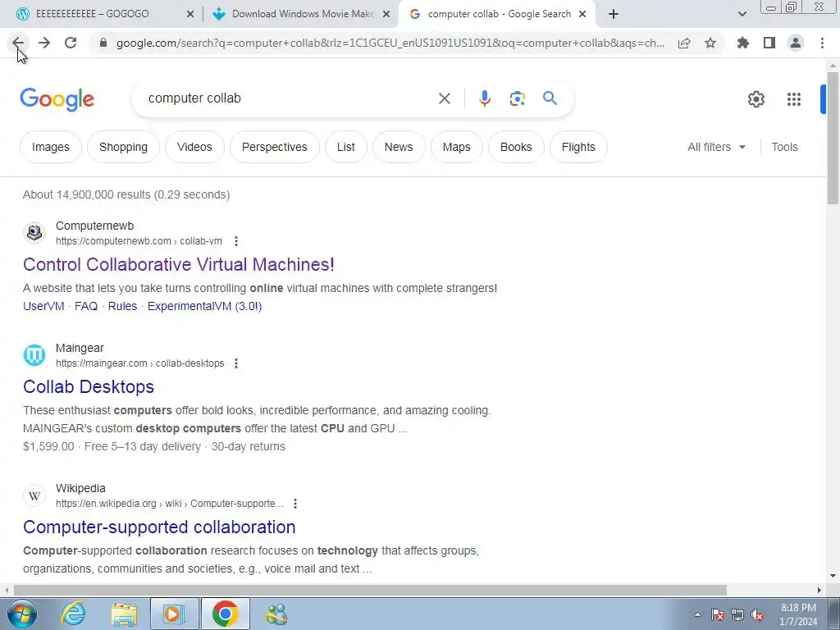Open the Chrome extensions puzzle icon

coord(743,43)
